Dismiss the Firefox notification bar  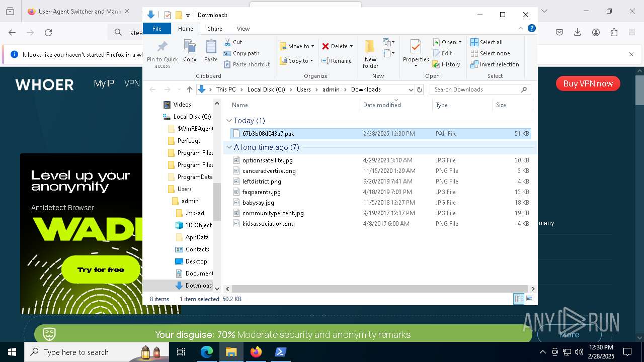point(631,54)
